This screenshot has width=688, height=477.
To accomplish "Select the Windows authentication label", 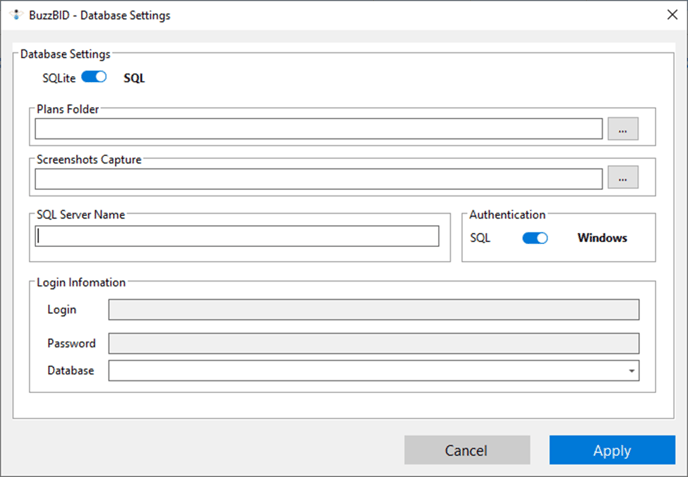I will (x=602, y=238).
